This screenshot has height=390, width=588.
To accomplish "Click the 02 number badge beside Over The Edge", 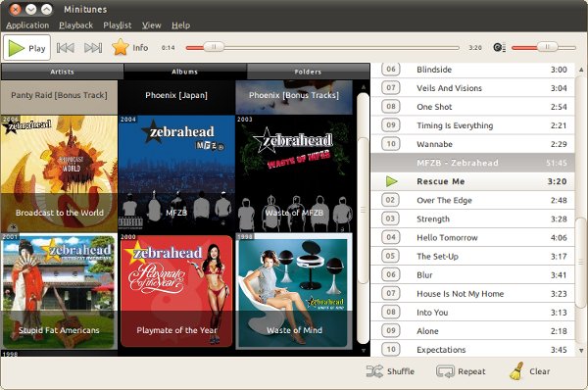I will [x=391, y=200].
